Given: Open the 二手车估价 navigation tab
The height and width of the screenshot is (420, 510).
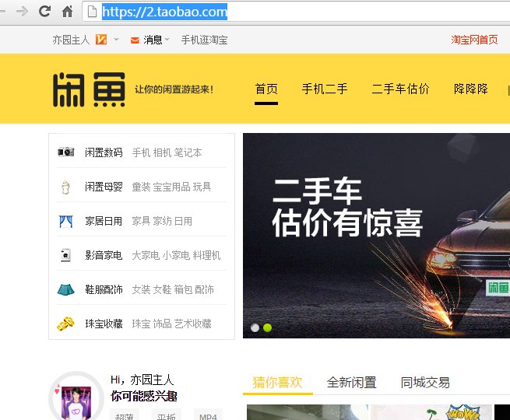Looking at the screenshot, I should pos(400,89).
